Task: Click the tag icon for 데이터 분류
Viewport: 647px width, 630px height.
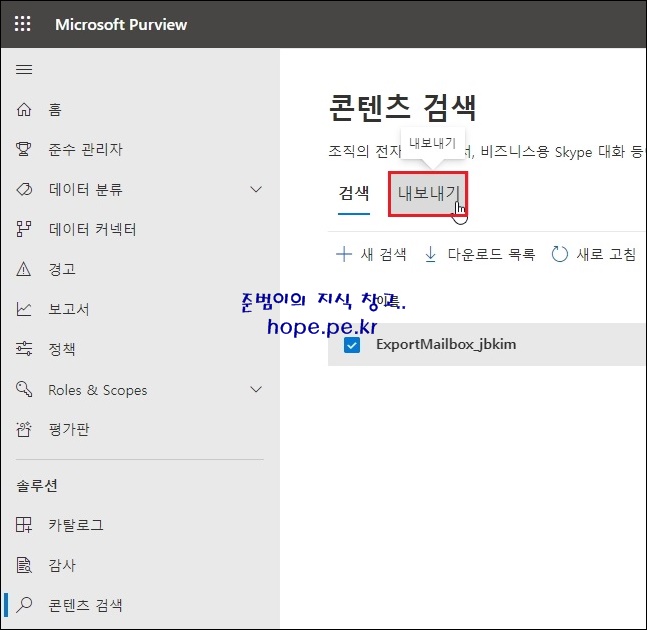Action: [x=24, y=189]
